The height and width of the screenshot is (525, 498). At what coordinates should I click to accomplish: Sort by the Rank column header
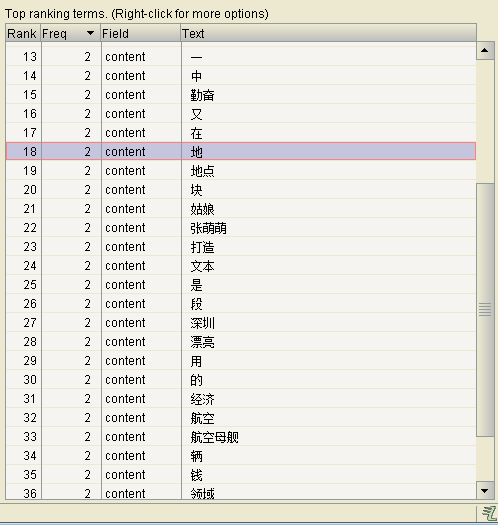(23, 33)
